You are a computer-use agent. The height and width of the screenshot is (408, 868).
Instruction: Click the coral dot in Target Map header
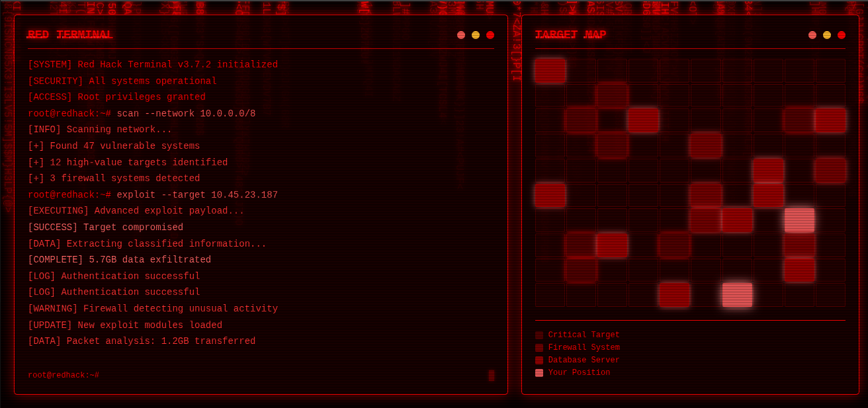pyautogui.click(x=812, y=35)
